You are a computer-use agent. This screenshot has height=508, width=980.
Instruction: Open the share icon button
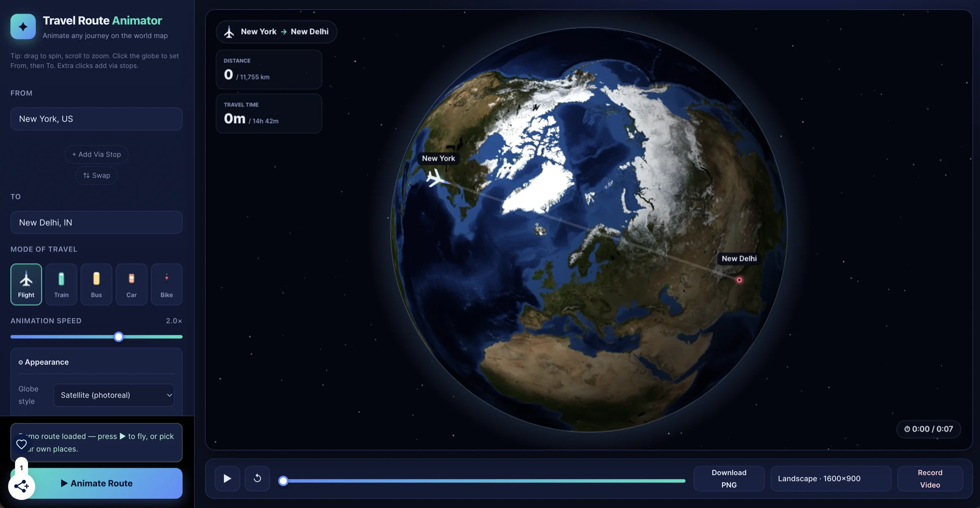22,486
